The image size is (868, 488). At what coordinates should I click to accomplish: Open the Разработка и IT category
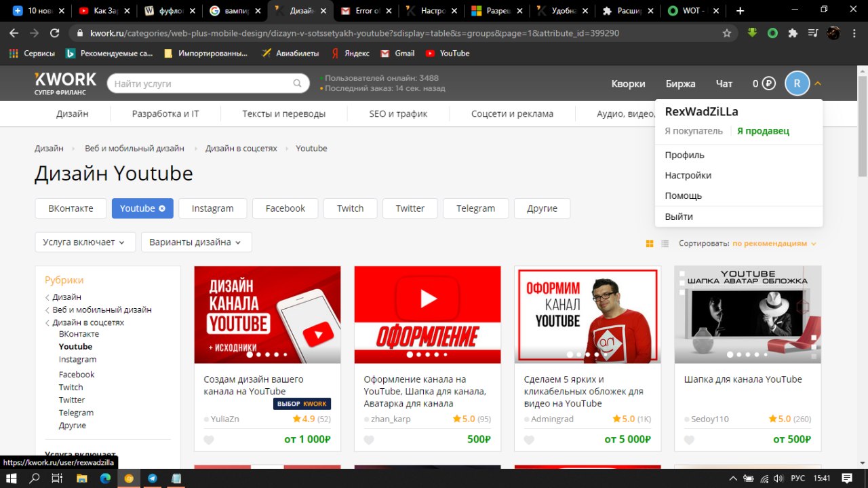(165, 113)
